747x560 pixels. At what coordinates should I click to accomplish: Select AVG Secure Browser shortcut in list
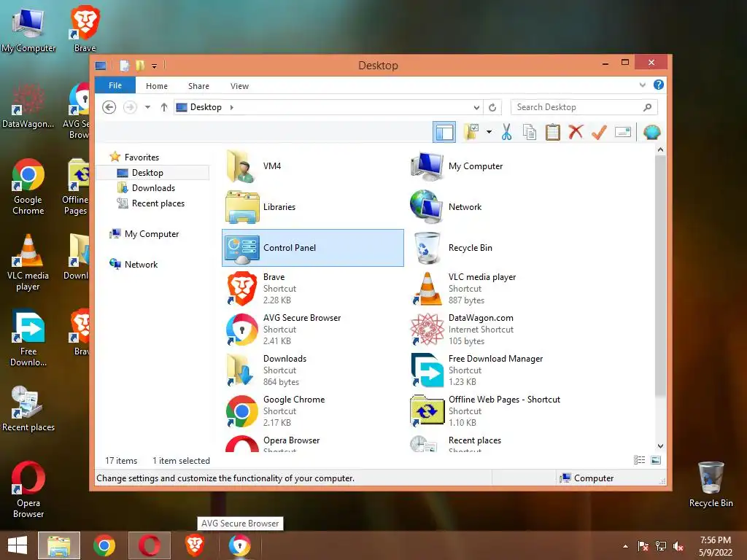click(x=312, y=330)
